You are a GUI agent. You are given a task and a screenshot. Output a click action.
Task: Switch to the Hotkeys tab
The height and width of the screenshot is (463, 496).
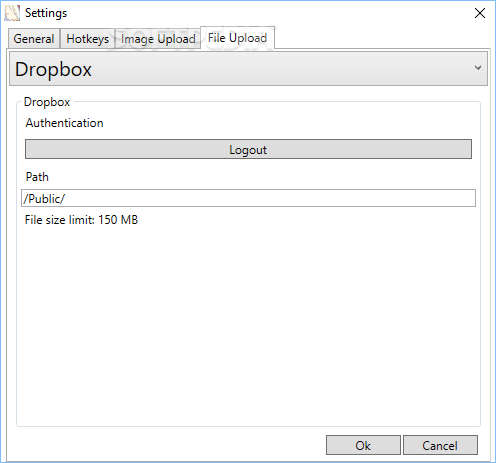[87, 39]
